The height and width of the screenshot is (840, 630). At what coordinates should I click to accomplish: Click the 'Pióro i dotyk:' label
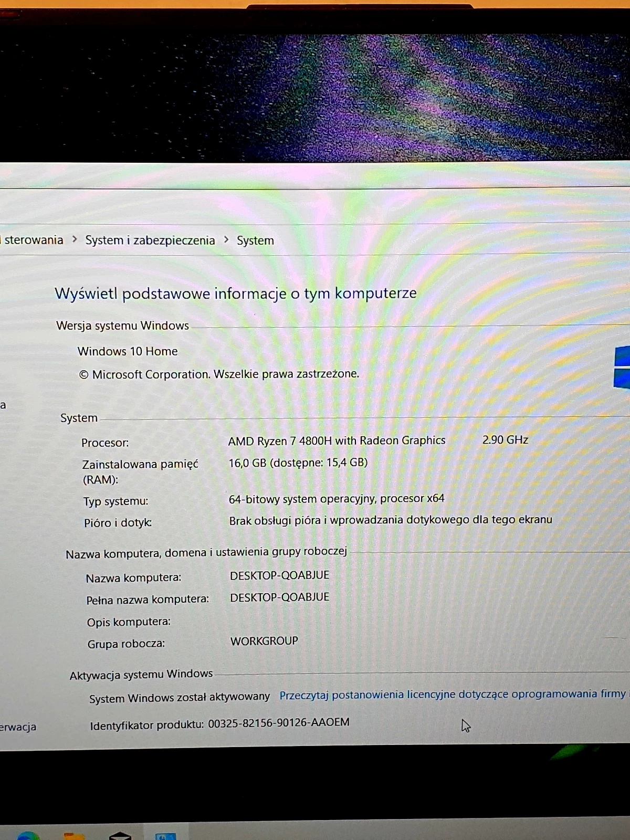tap(118, 523)
